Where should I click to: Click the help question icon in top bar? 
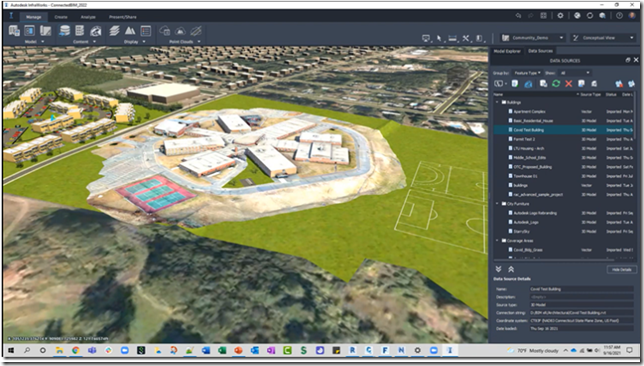pyautogui.click(x=619, y=16)
